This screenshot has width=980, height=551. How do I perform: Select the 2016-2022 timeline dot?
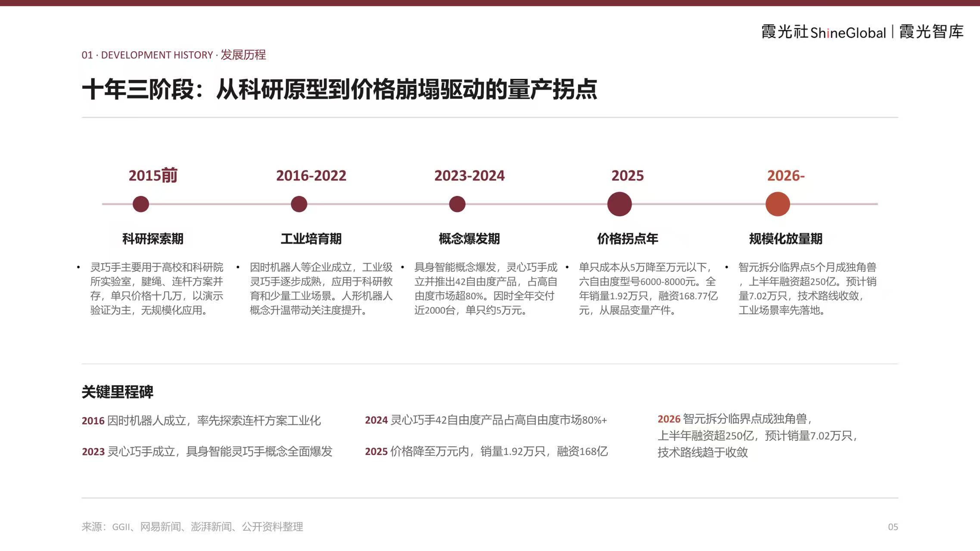[x=299, y=204]
